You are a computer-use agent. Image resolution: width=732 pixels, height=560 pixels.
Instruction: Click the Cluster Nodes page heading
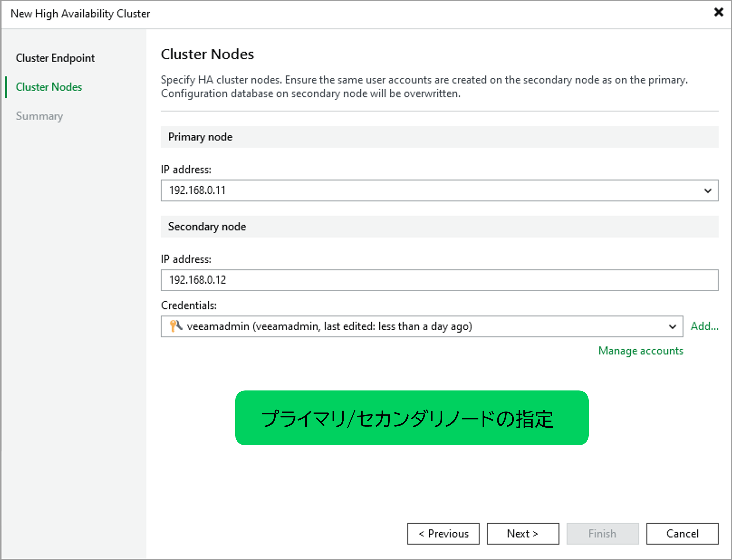[x=207, y=54]
